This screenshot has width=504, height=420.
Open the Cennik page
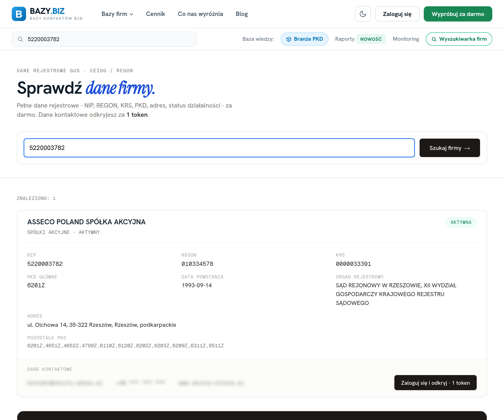pyautogui.click(x=156, y=14)
